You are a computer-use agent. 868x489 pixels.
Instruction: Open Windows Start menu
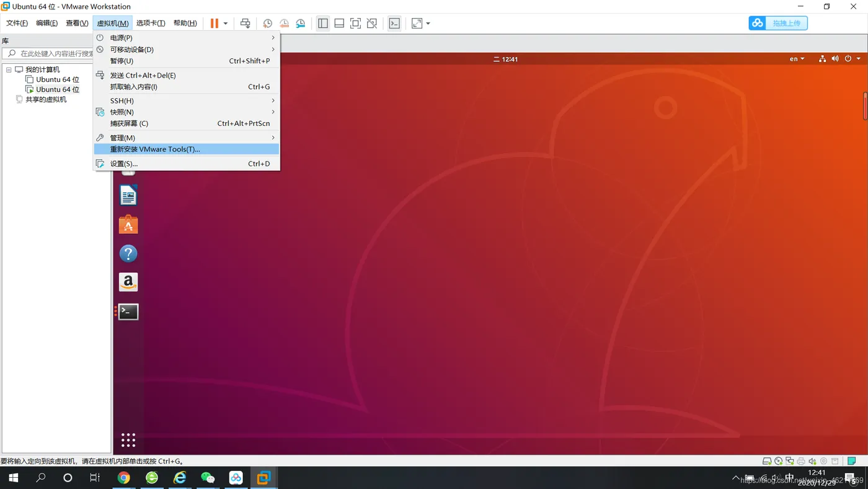click(13, 478)
